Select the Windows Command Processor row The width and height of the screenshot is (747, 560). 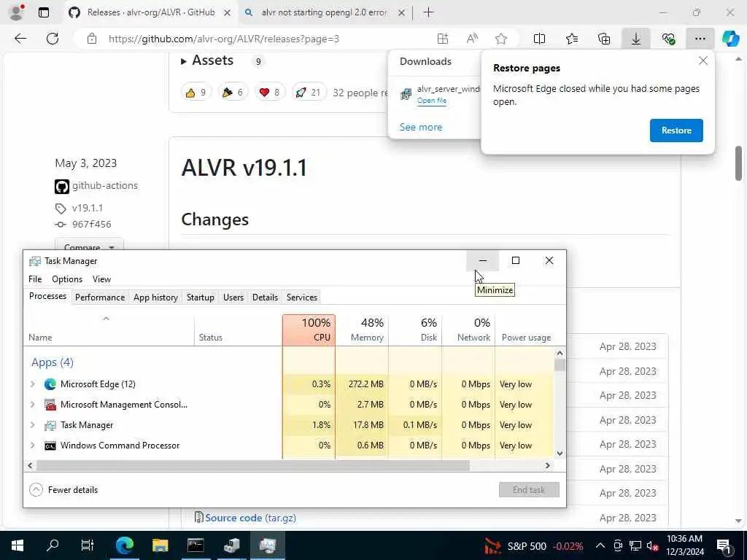[288, 446]
